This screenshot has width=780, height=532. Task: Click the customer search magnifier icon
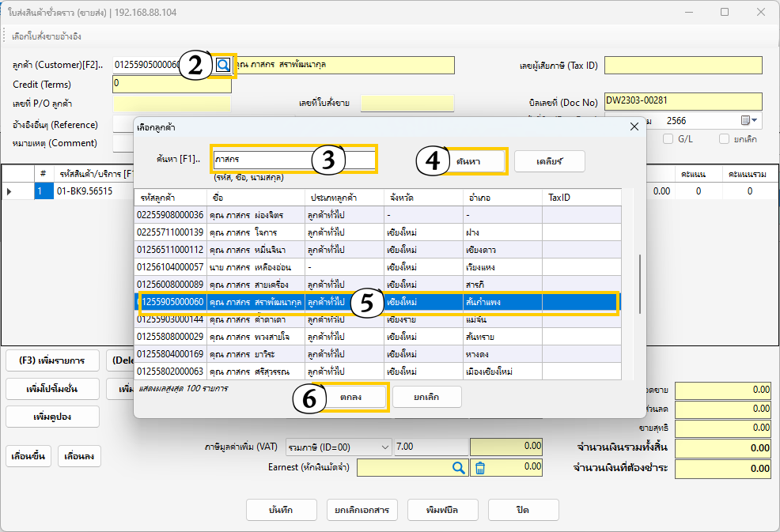223,65
